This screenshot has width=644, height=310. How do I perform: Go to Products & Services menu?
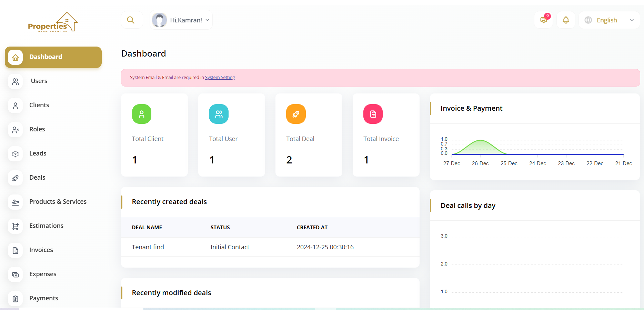click(x=58, y=202)
